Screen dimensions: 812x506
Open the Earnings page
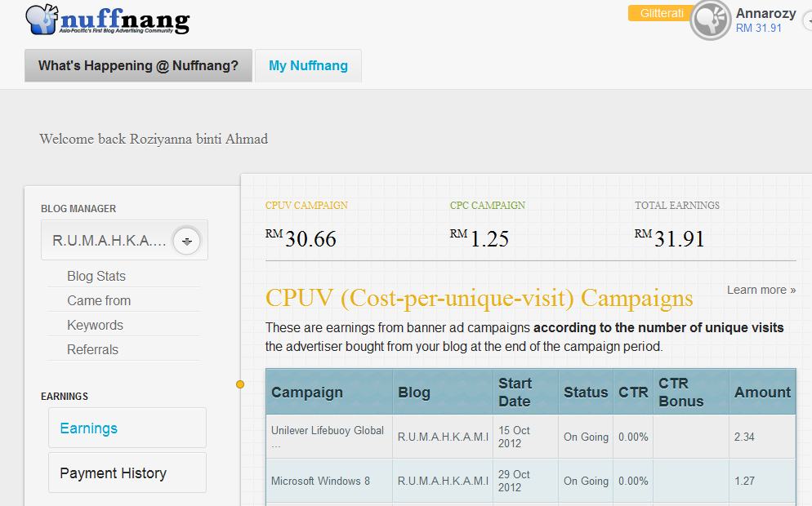[x=127, y=428]
